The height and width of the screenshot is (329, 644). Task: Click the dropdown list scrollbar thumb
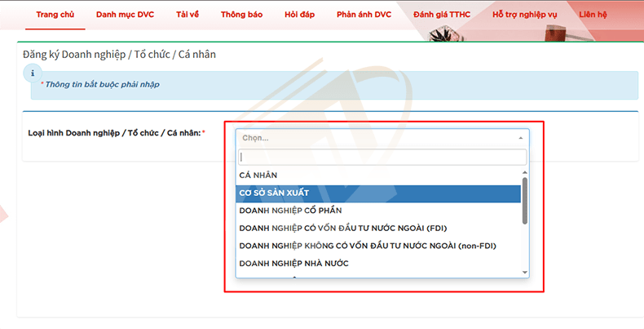(x=525, y=200)
